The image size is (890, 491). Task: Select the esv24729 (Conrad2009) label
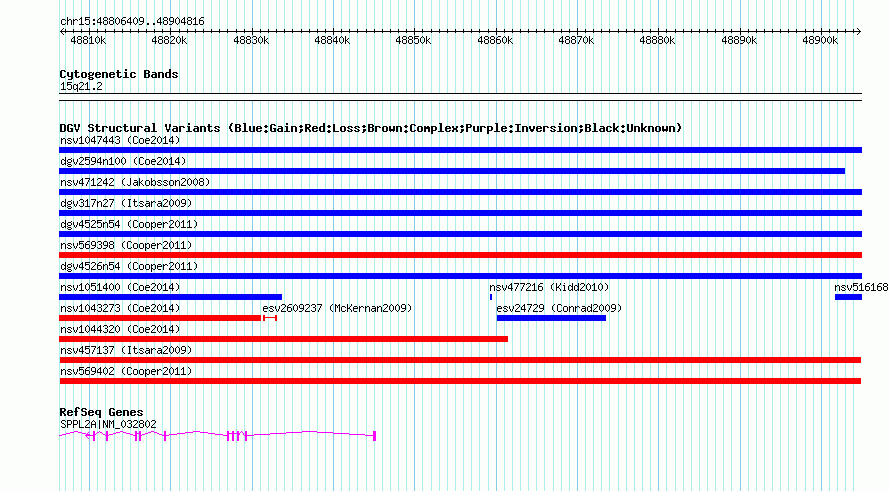(559, 308)
